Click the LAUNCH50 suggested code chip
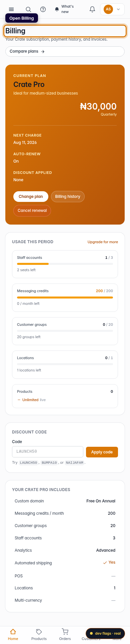 (x=28, y=463)
